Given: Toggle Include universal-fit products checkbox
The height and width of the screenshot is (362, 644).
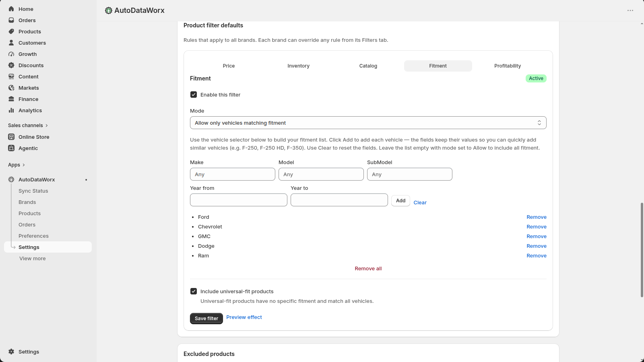Looking at the screenshot, I should [194, 291].
